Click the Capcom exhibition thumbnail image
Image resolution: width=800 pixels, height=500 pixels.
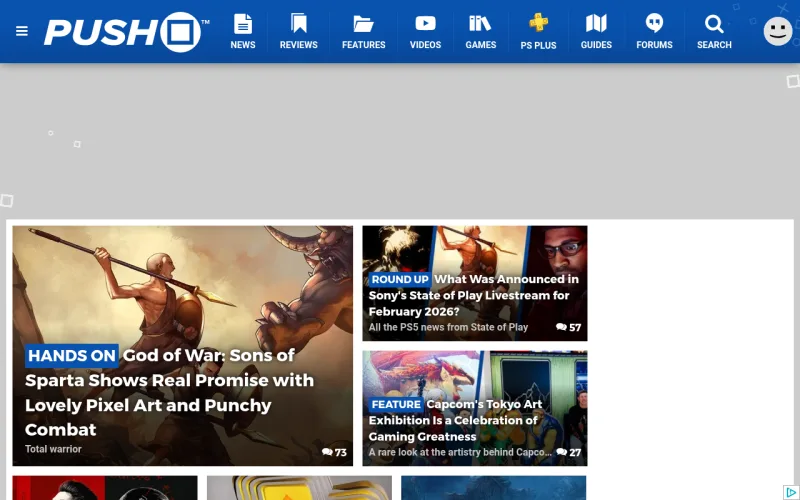pos(475,373)
